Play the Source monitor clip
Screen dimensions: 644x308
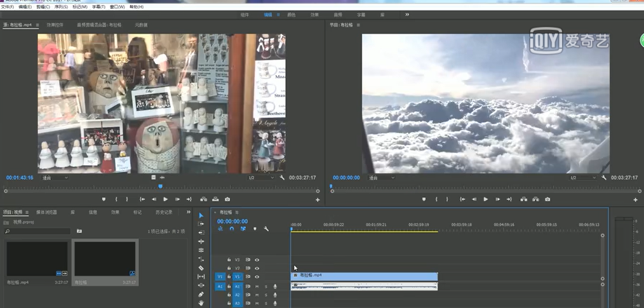click(x=166, y=199)
